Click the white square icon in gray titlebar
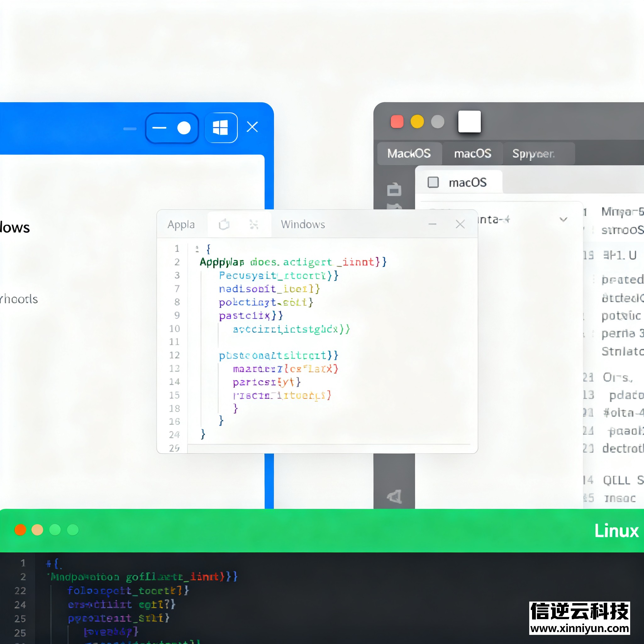This screenshot has width=644, height=644. tap(469, 122)
